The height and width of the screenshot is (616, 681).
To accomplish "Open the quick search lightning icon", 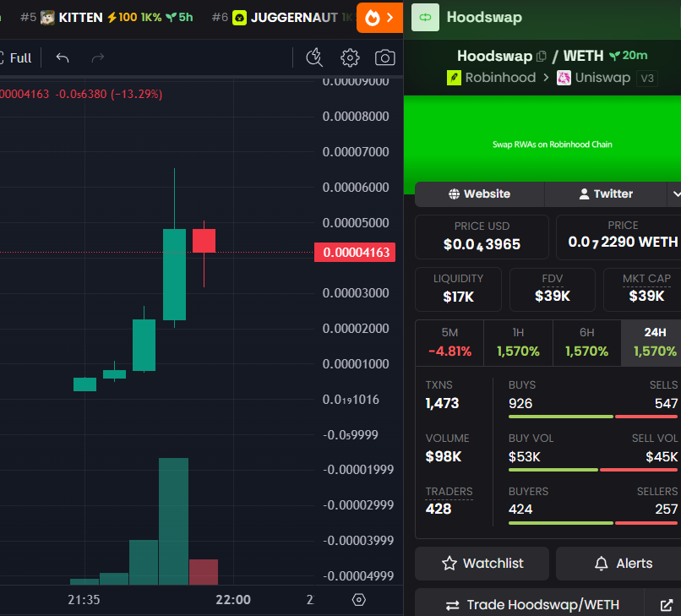I will 314,57.
